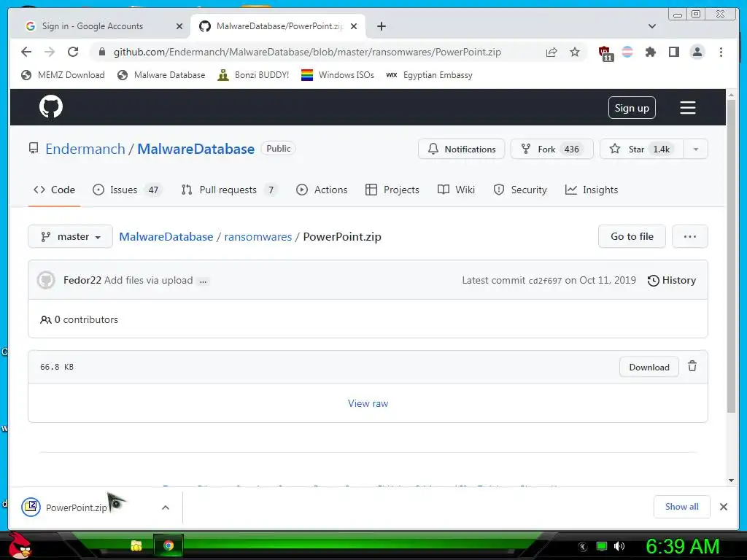
Task: Expand the Star list dropdown arrow
Action: click(x=695, y=149)
